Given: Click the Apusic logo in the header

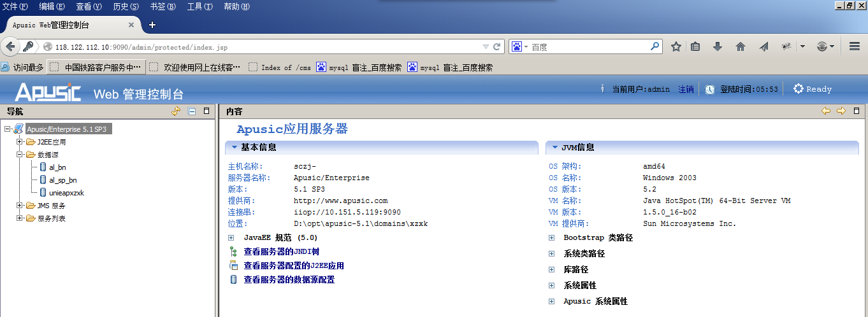Looking at the screenshot, I should tap(48, 92).
